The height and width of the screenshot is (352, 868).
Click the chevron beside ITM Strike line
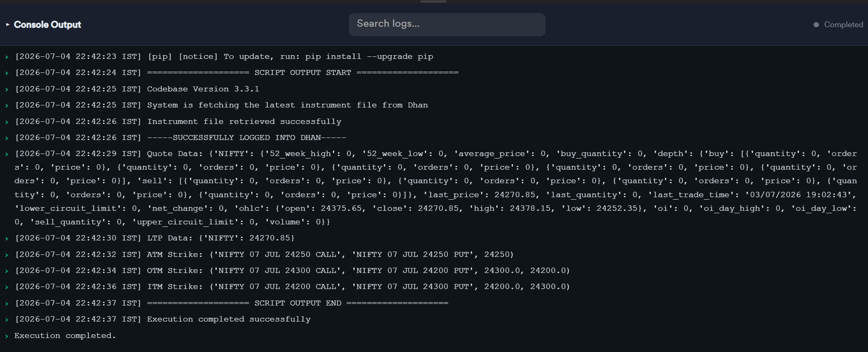[x=7, y=287]
